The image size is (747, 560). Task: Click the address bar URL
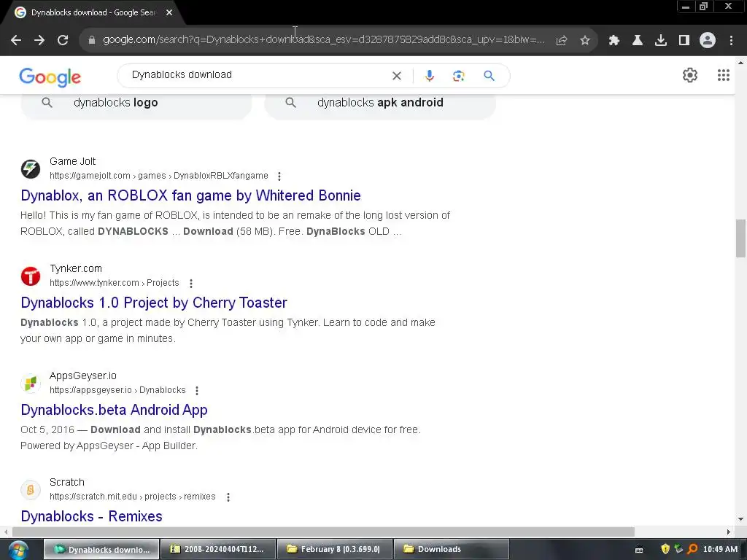click(x=323, y=40)
